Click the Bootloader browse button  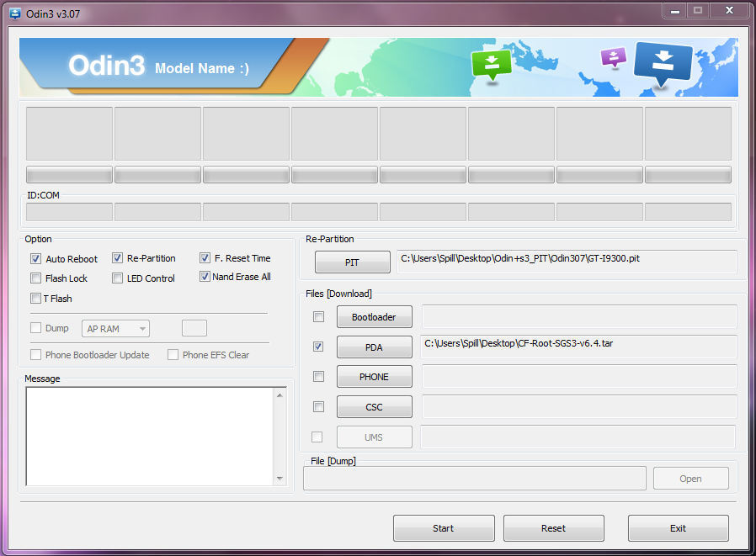(x=374, y=316)
